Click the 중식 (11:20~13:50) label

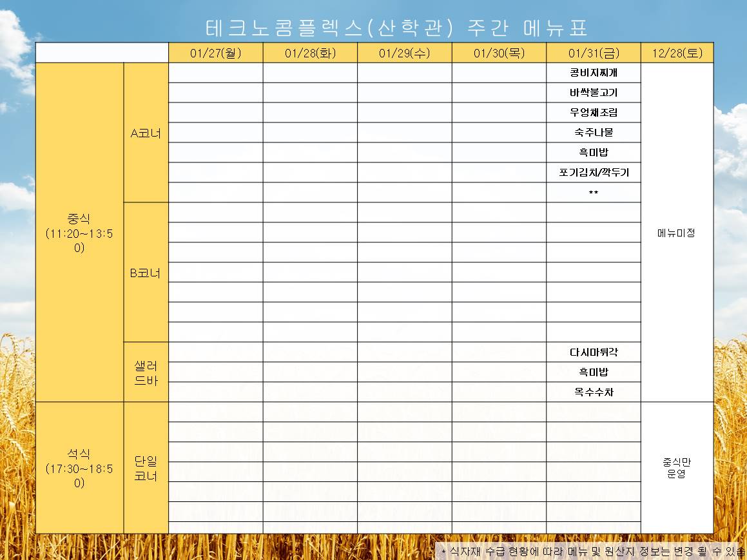79,233
